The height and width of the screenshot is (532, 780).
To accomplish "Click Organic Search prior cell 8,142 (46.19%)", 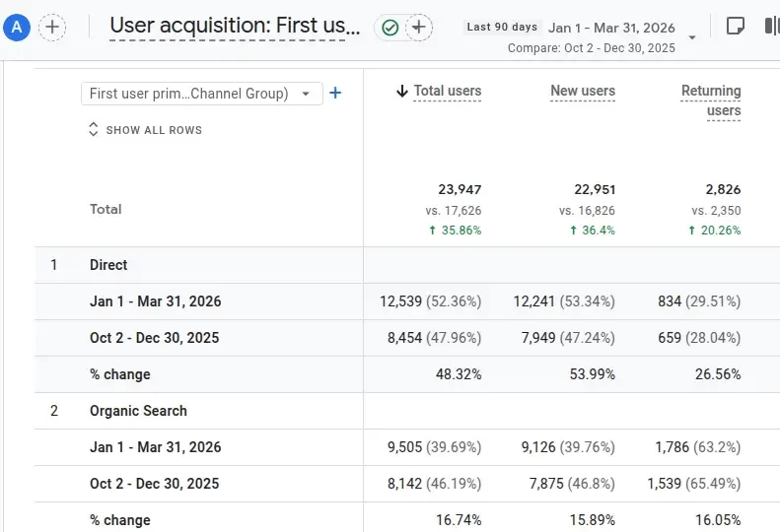I will [x=434, y=484].
